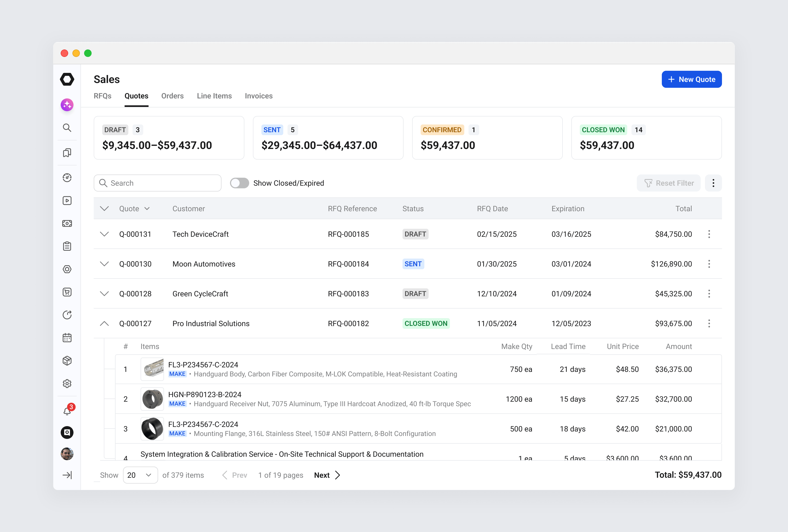Open the items-per-page 20 dropdown
788x532 pixels.
pos(140,475)
